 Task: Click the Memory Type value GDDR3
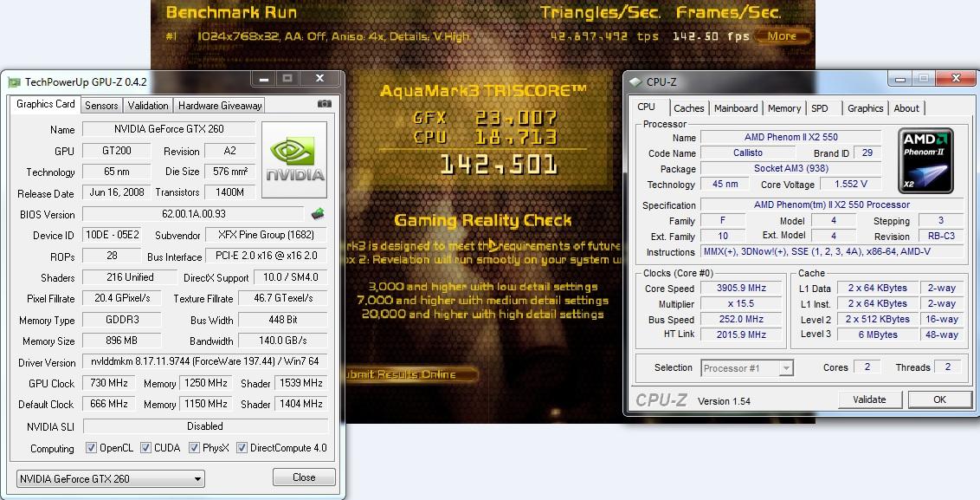(x=122, y=320)
